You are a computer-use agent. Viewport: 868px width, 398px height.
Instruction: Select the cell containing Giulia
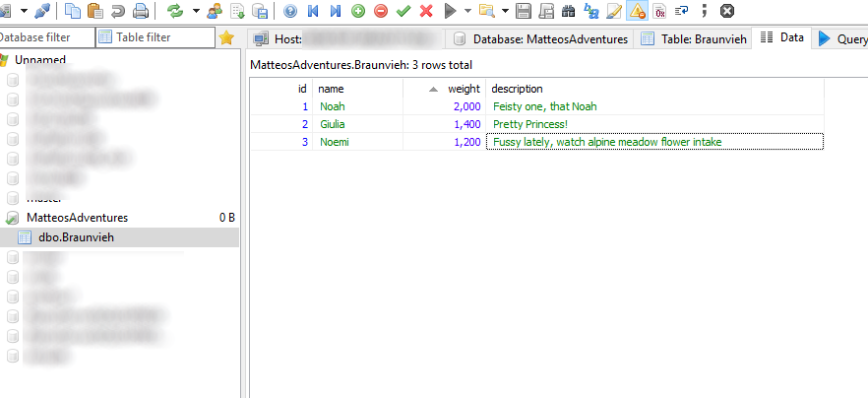(357, 124)
